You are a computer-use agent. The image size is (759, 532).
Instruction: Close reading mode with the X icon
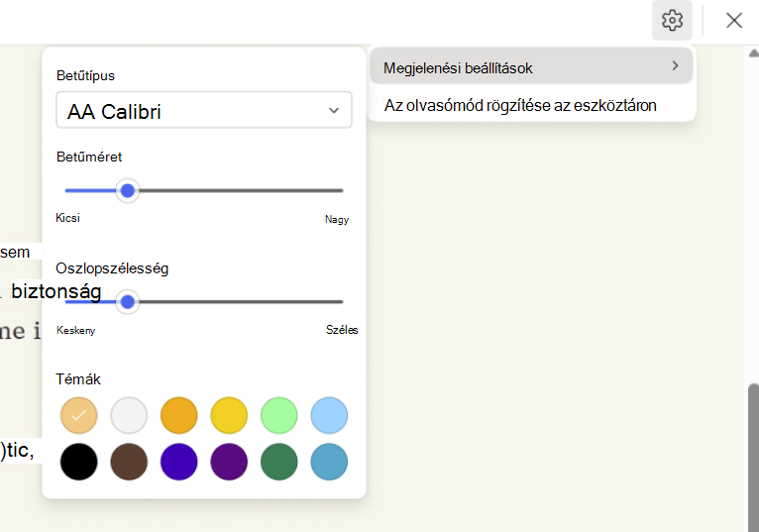coord(734,21)
